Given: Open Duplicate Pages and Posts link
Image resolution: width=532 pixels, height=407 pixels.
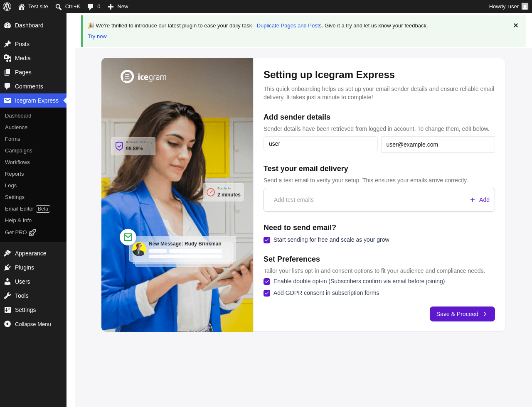Looking at the screenshot, I should [x=289, y=26].
